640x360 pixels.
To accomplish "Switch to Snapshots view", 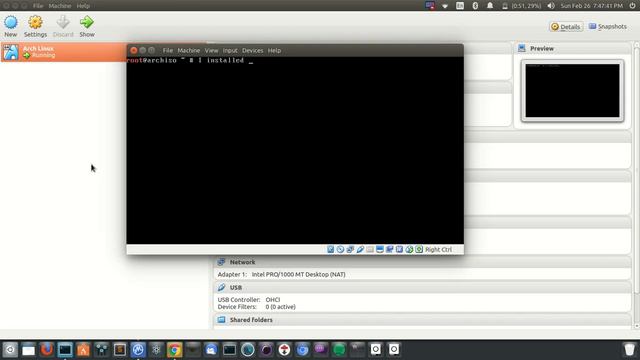I will [x=607, y=27].
